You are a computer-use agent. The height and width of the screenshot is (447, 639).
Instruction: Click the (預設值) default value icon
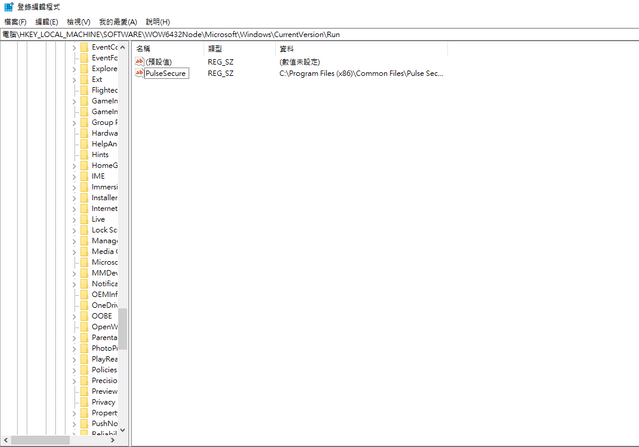click(x=140, y=62)
